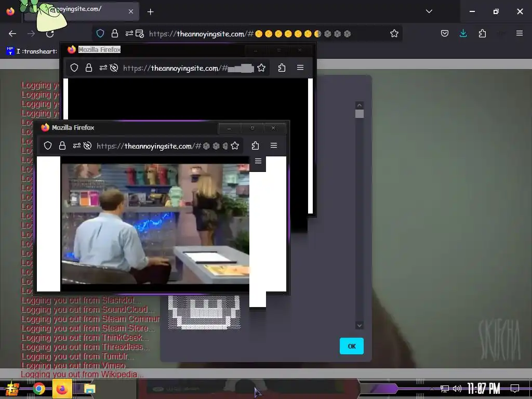Click text 'Logging you out from ThinkGeek...'
The width and height of the screenshot is (532, 399).
point(85,338)
